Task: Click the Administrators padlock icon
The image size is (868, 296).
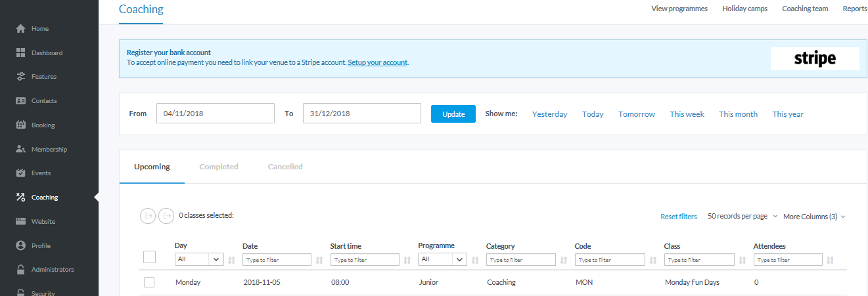Action: pos(20,270)
